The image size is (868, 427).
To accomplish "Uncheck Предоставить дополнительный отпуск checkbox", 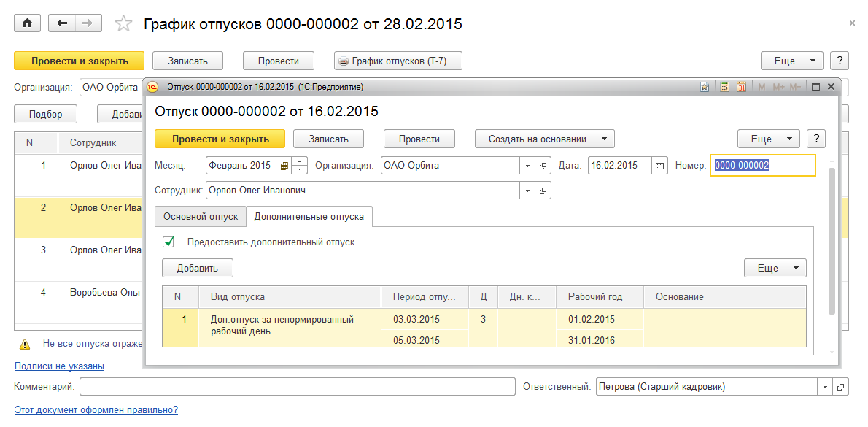I will click(169, 242).
